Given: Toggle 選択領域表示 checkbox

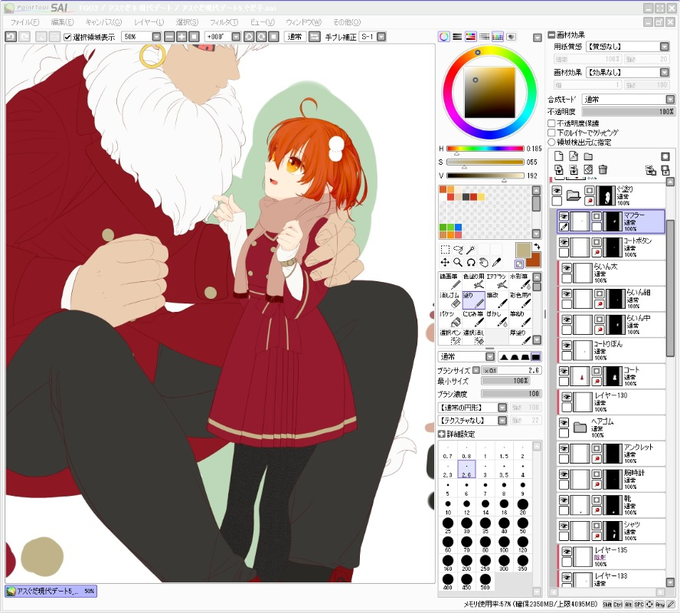Looking at the screenshot, I should tap(67, 37).
